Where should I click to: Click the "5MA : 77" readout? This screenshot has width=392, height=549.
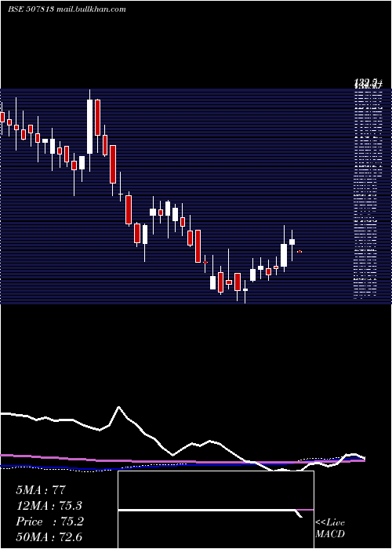(41, 490)
